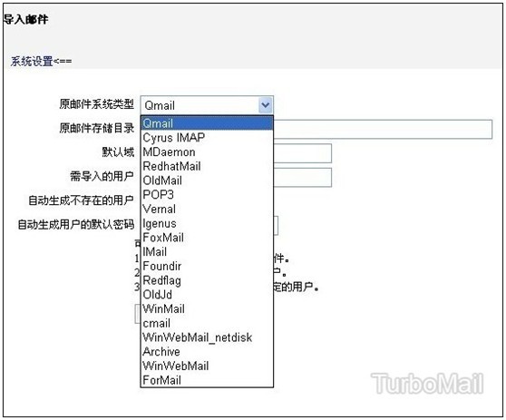This screenshot has height=420, width=506.
Task: Select ForMail at list bottom
Action: [207, 380]
